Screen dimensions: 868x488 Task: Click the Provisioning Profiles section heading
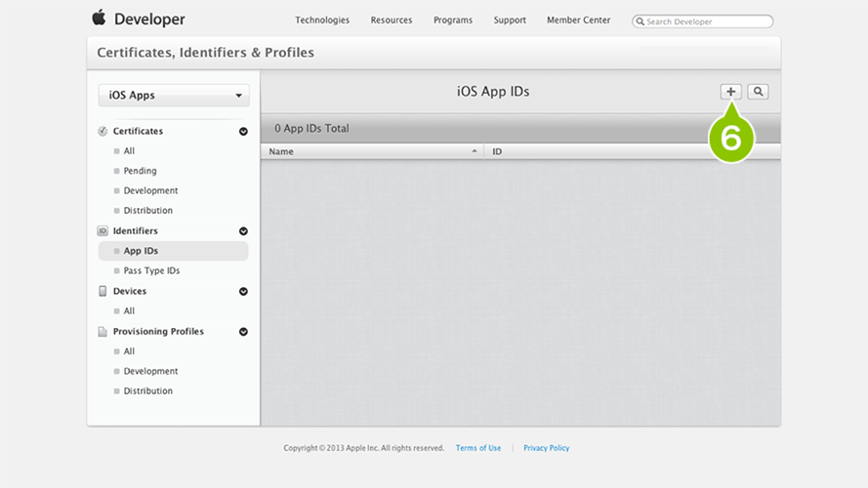point(158,332)
